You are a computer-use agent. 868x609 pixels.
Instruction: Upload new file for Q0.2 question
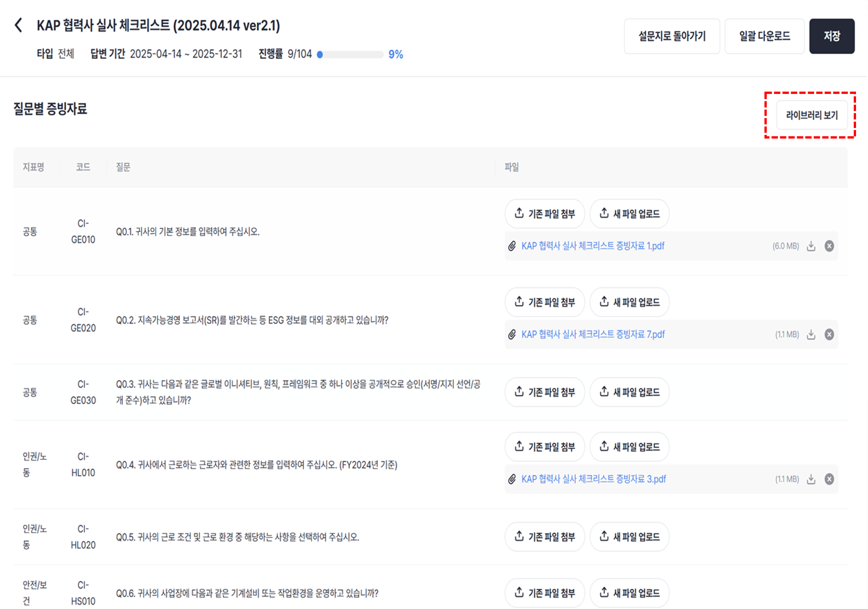(x=629, y=302)
